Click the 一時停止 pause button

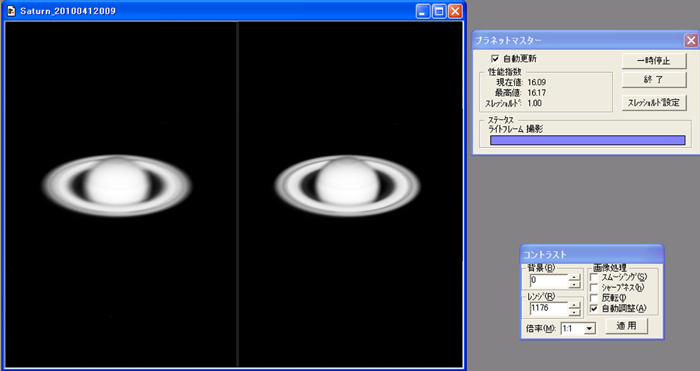[x=654, y=61]
